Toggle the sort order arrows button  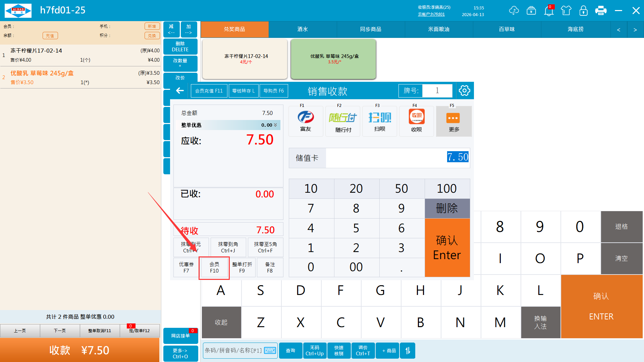pos(408,351)
